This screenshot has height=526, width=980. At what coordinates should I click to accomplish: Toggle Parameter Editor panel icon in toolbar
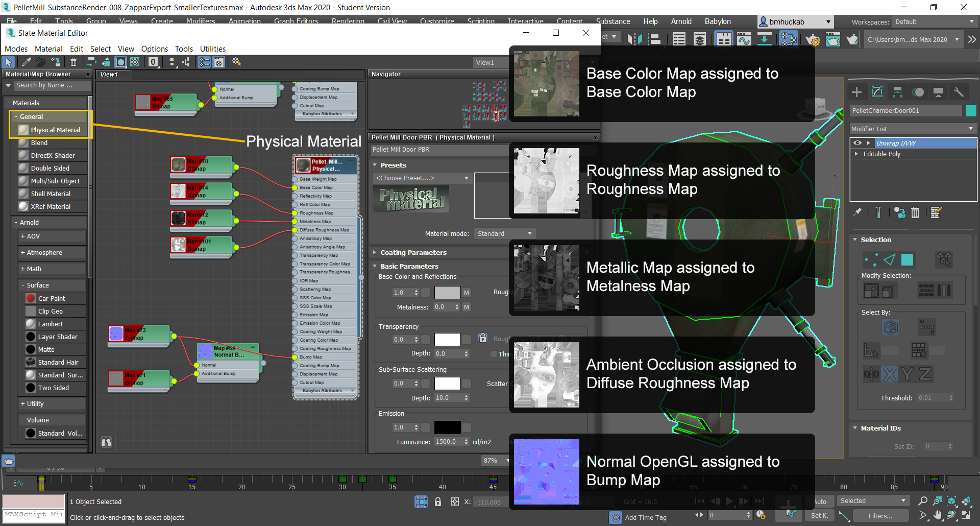pos(218,62)
